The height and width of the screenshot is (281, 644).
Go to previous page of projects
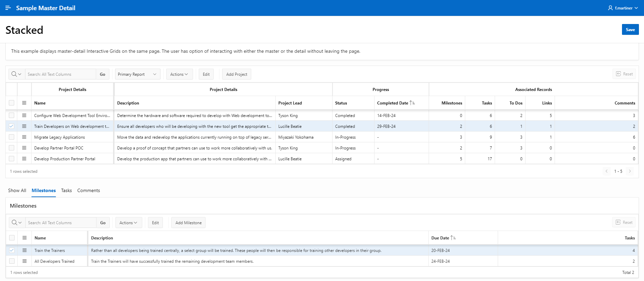click(x=606, y=171)
